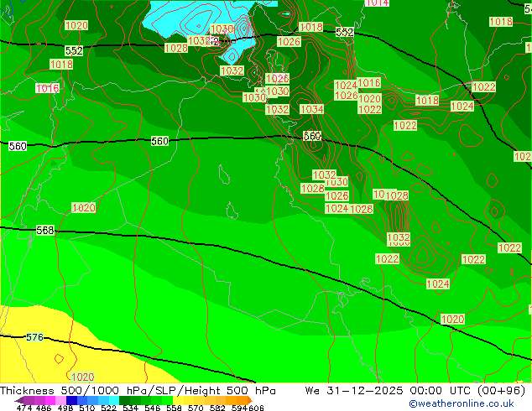Click the legend value '606'
Image resolution: width=532 pixels, height=411 pixels.
click(x=256, y=408)
